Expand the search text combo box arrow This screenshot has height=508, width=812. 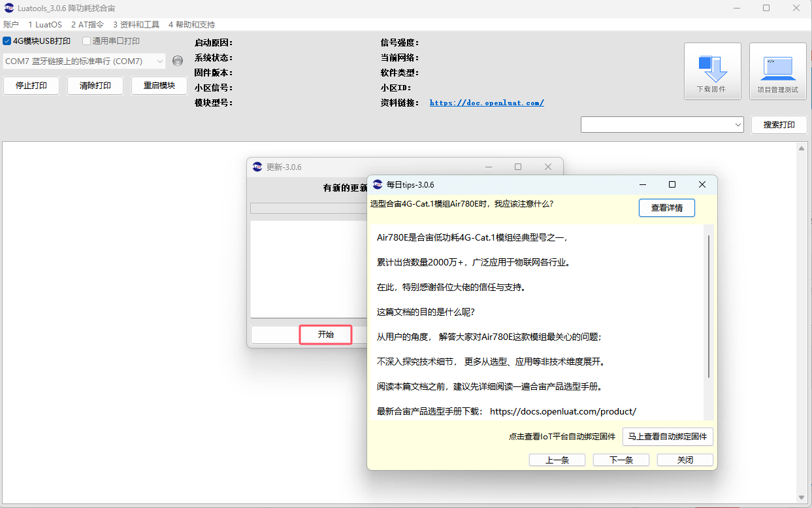738,124
